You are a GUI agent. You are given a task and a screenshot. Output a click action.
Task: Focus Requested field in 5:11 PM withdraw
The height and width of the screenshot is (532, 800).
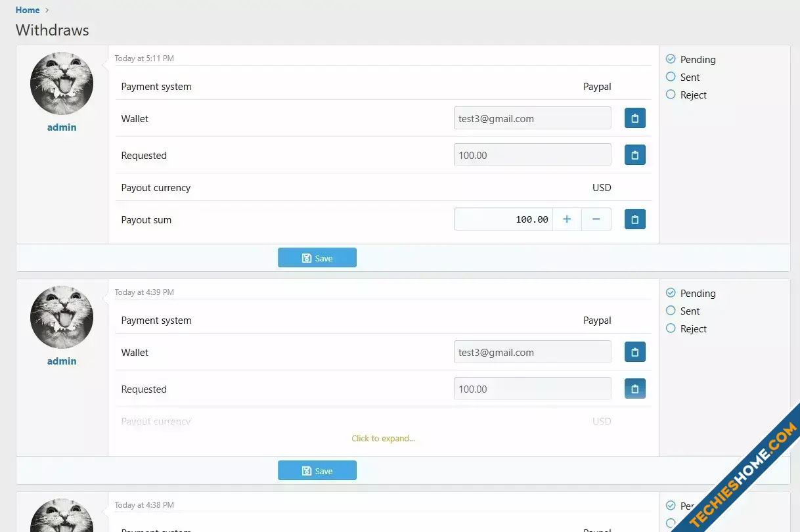[x=533, y=155]
